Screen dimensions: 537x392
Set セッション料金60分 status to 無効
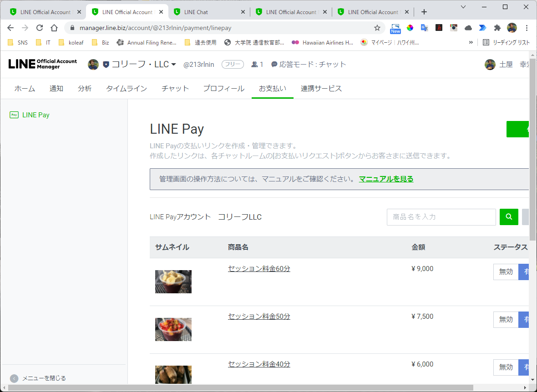pyautogui.click(x=506, y=272)
